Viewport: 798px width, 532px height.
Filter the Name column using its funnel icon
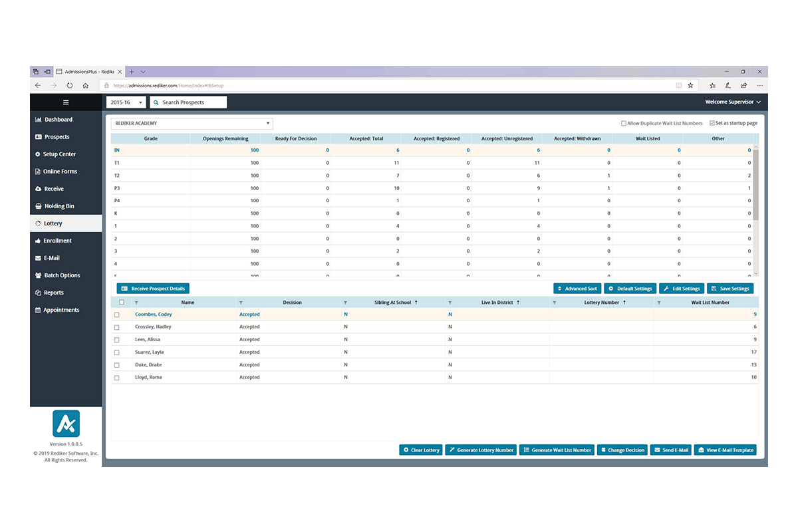[x=136, y=303]
